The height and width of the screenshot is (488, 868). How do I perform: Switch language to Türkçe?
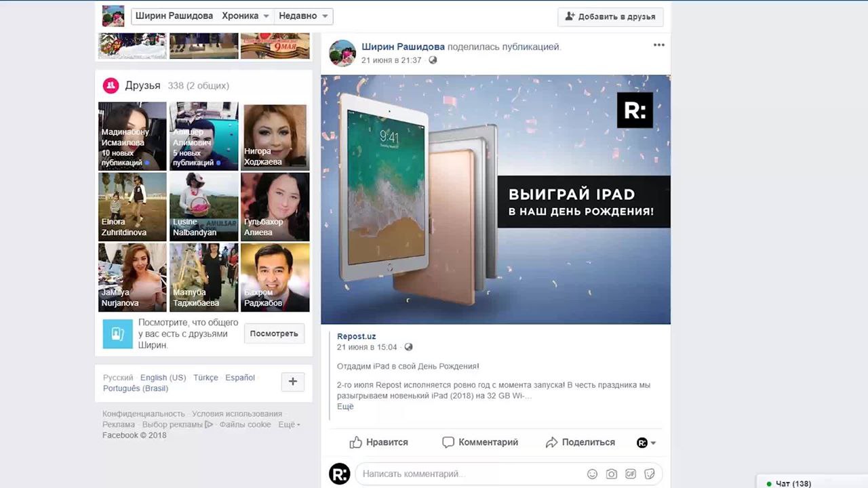[x=205, y=378]
